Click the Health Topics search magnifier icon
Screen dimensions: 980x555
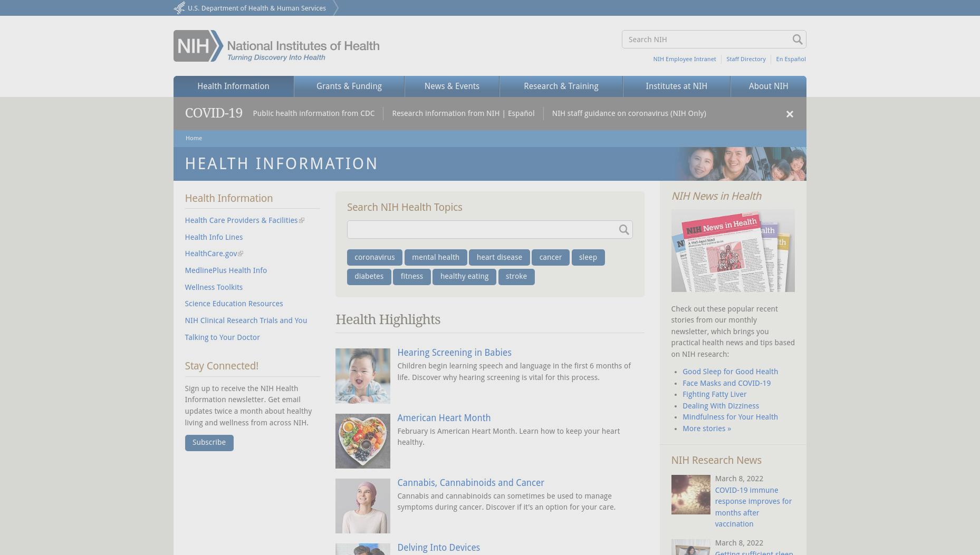pyautogui.click(x=624, y=230)
